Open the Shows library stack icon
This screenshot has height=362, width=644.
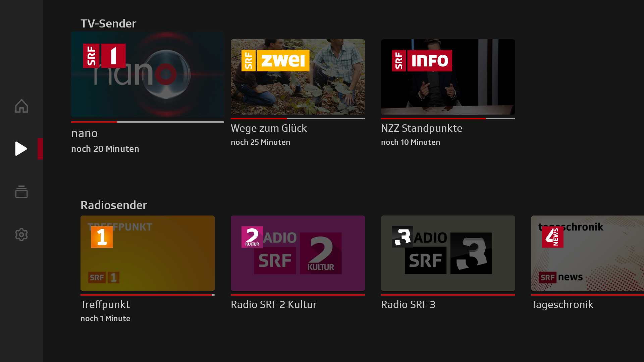pyautogui.click(x=21, y=192)
